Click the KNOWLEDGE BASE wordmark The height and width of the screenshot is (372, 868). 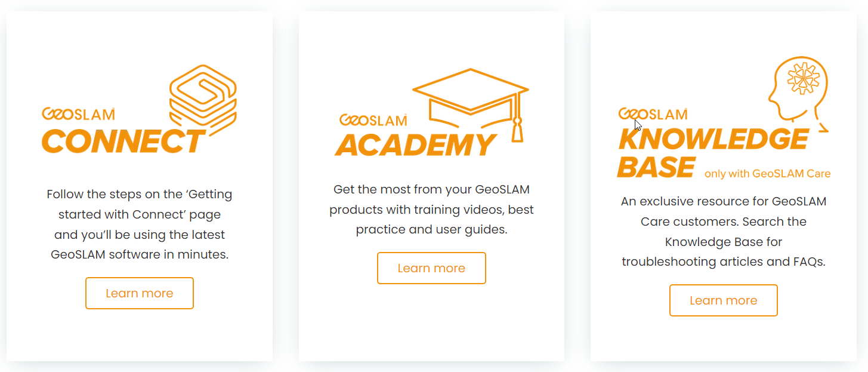(713, 153)
